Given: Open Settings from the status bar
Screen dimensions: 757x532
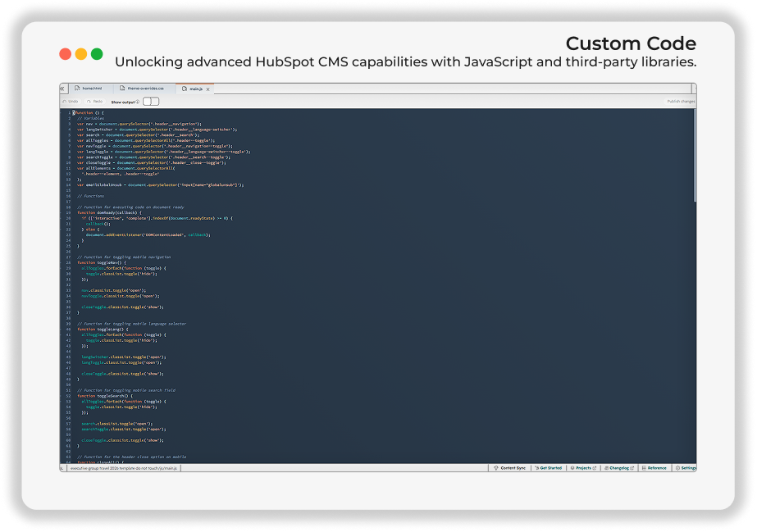Looking at the screenshot, I should click(x=686, y=468).
